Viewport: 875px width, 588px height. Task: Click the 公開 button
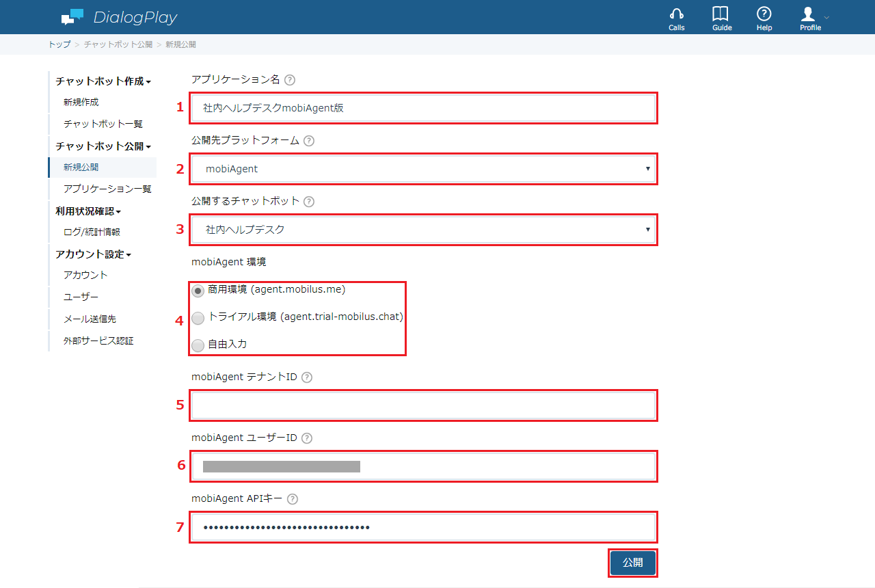633,563
